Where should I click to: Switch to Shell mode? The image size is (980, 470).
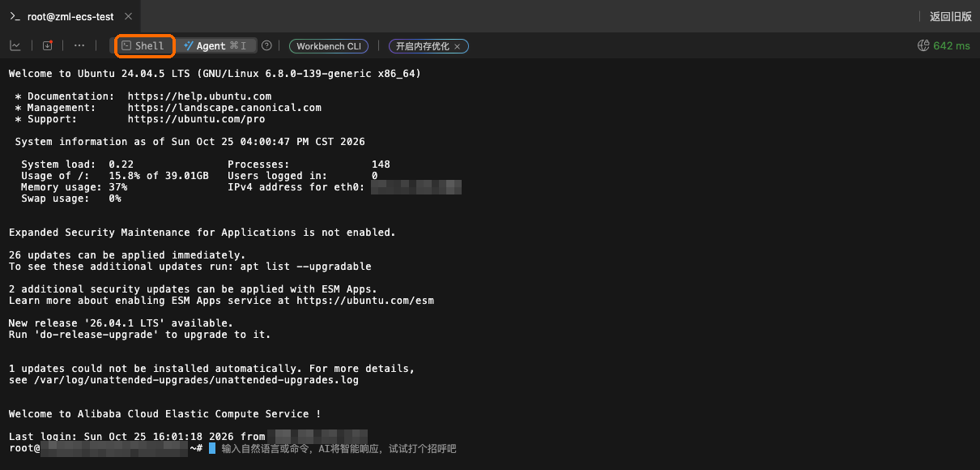point(143,46)
